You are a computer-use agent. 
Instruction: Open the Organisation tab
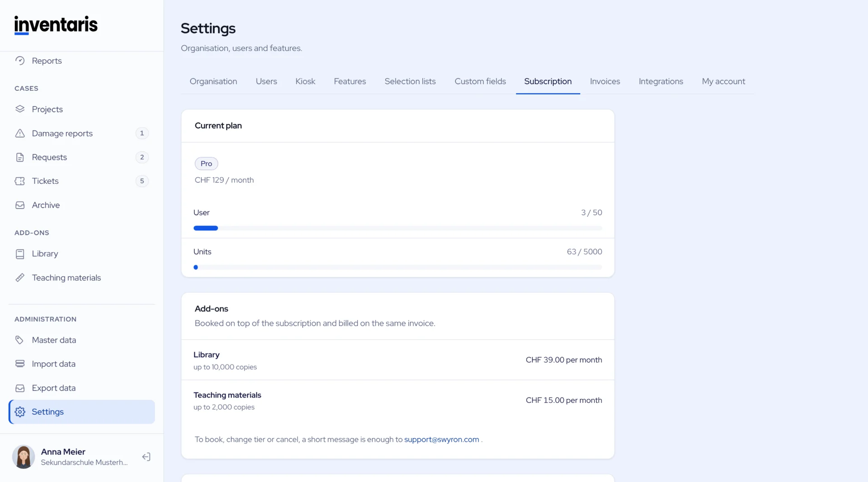coord(213,81)
